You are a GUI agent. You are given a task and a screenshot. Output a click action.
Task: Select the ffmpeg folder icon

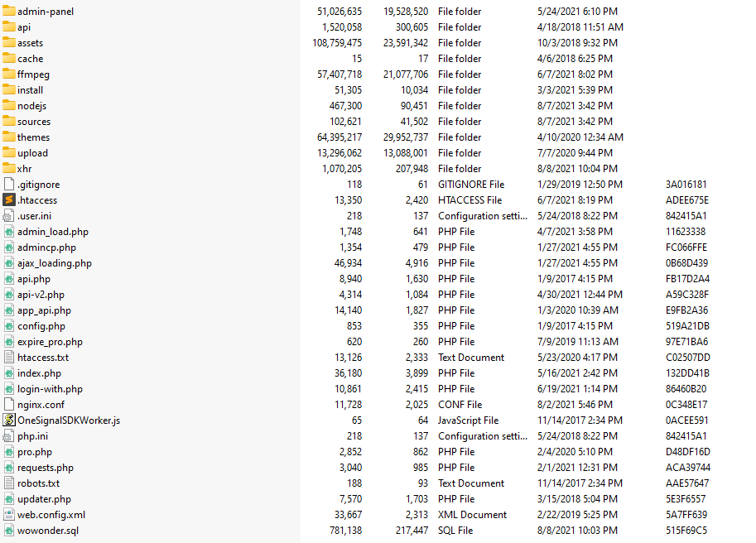(x=9, y=74)
